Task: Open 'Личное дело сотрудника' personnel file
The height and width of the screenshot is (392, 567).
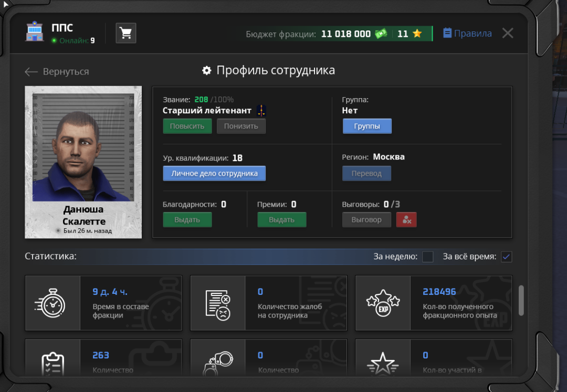Action: coord(214,173)
